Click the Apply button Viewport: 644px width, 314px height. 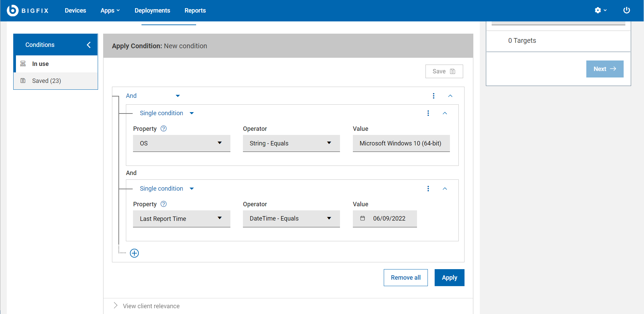coord(449,278)
